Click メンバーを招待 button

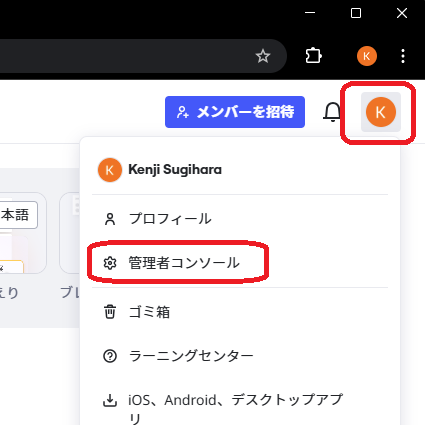tap(235, 112)
